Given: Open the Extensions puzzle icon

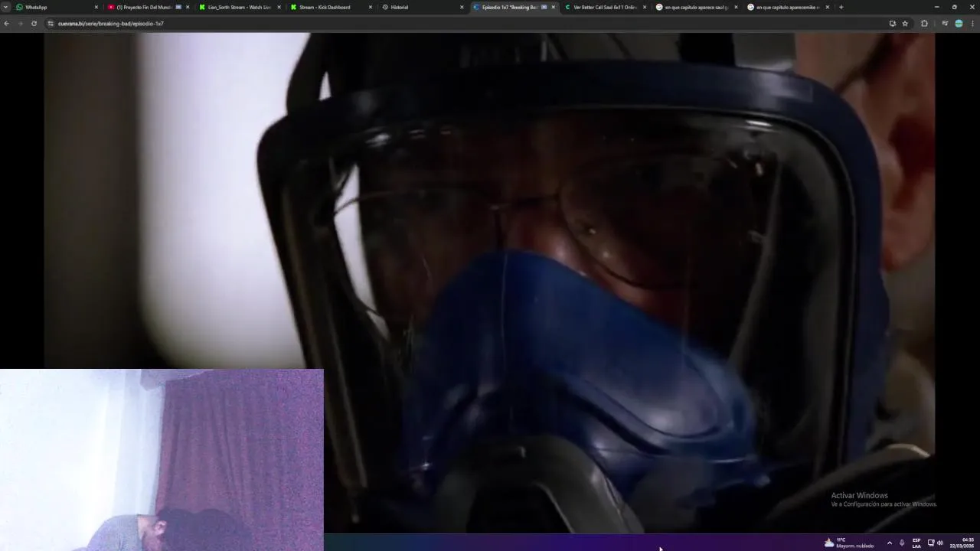Looking at the screenshot, I should pyautogui.click(x=924, y=24).
